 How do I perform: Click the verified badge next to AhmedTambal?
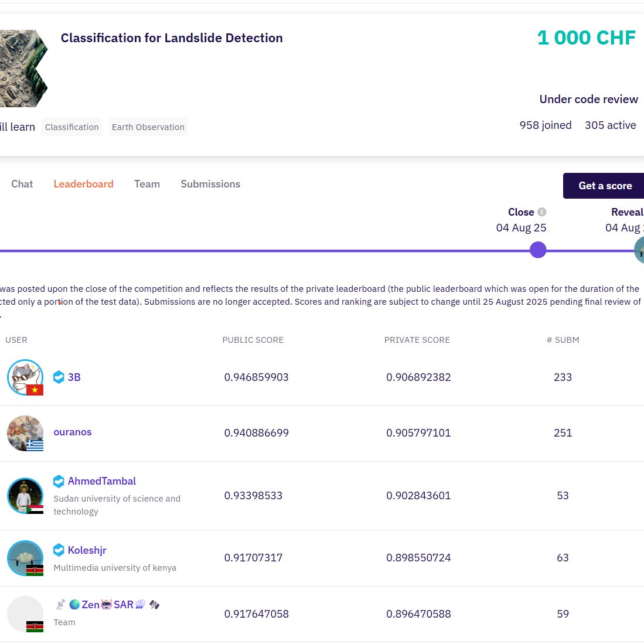pyautogui.click(x=59, y=481)
